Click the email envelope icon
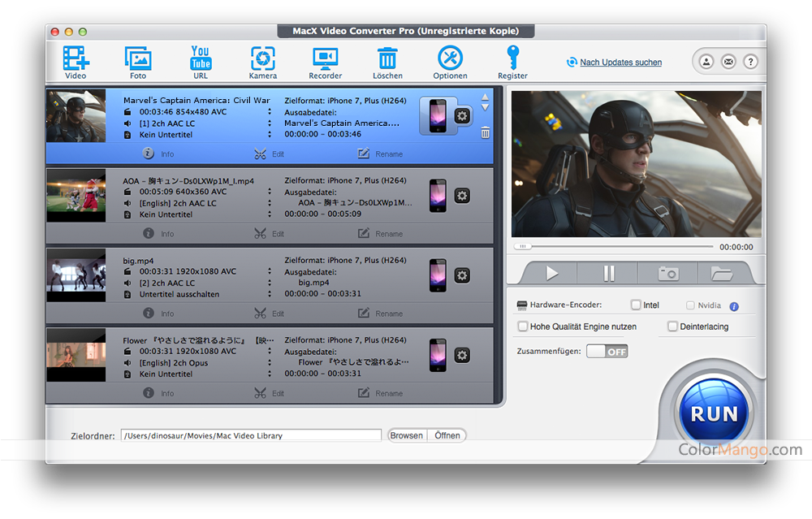This screenshot has height=519, width=812. click(728, 62)
